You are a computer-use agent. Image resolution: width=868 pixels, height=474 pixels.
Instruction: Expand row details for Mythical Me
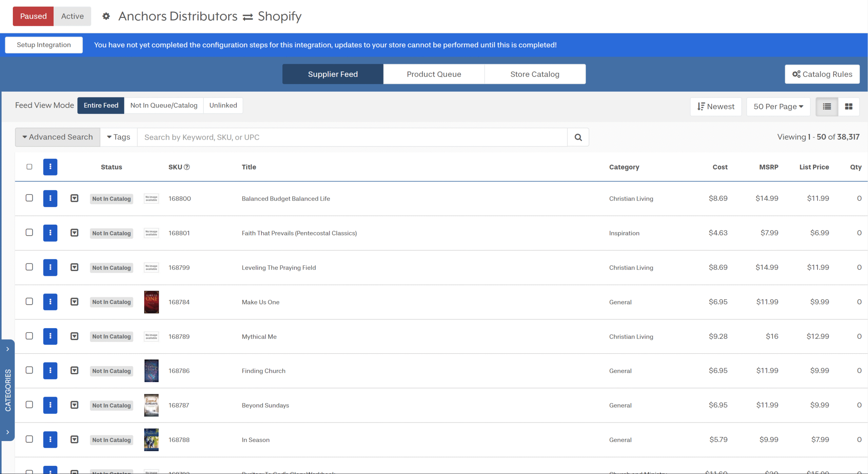(74, 336)
